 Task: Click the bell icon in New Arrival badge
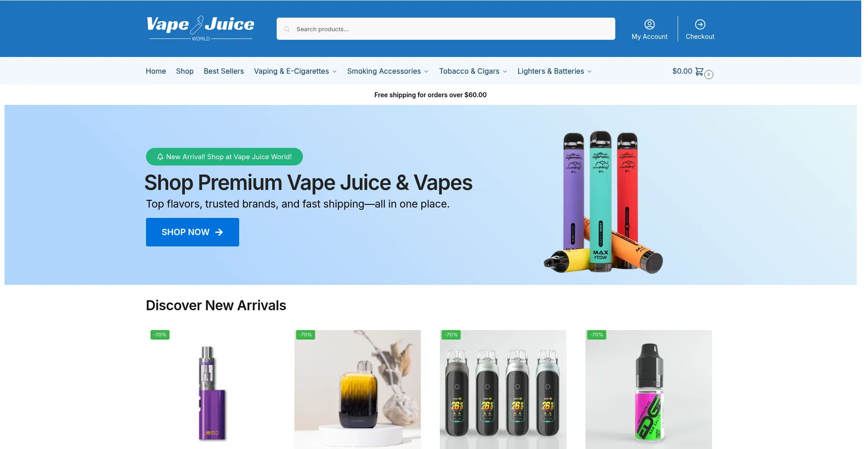pos(160,157)
